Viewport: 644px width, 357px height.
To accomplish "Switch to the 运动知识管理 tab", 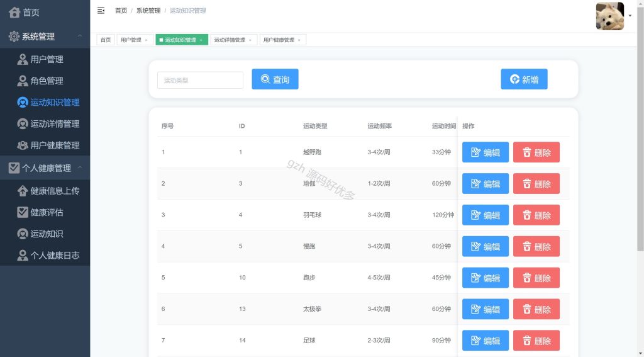I will 180,40.
